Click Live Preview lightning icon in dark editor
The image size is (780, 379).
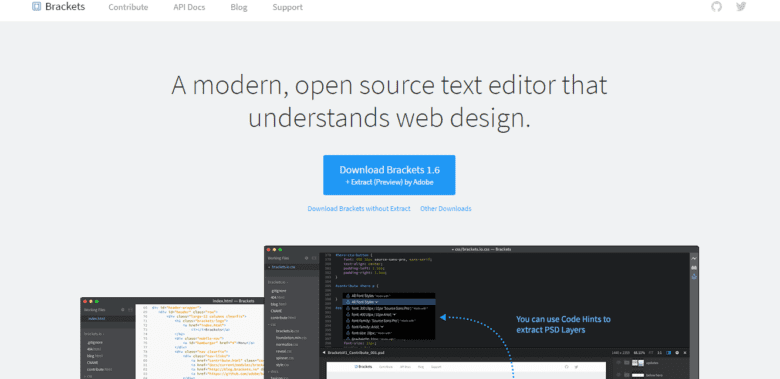pyautogui.click(x=694, y=258)
